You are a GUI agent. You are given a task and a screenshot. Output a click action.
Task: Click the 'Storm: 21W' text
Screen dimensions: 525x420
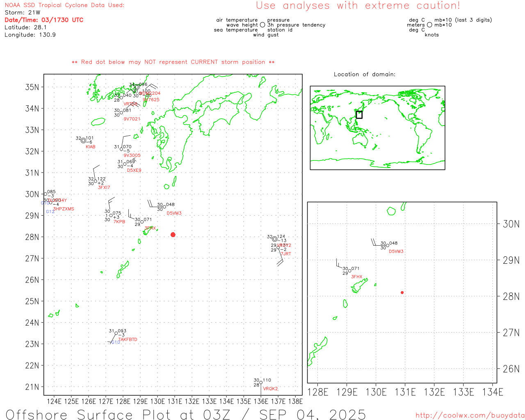[x=23, y=13]
